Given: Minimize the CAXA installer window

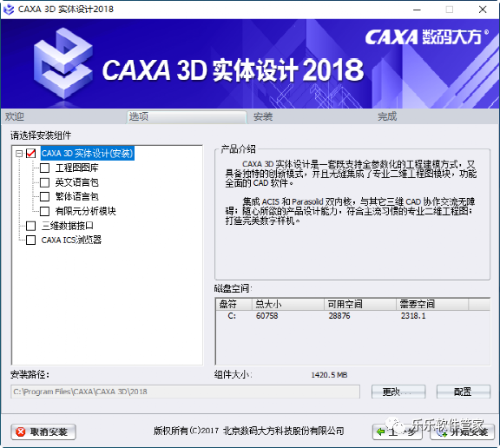Looking at the screenshot, I should coord(417,10).
